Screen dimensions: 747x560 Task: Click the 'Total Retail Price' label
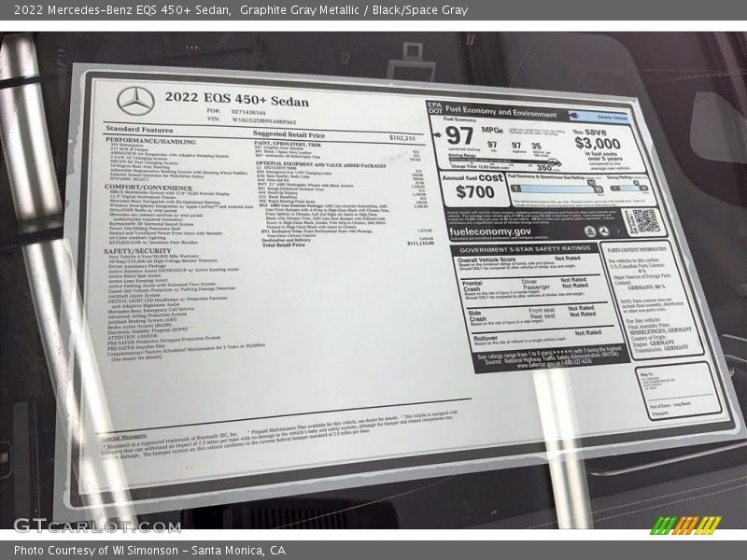[x=284, y=245]
